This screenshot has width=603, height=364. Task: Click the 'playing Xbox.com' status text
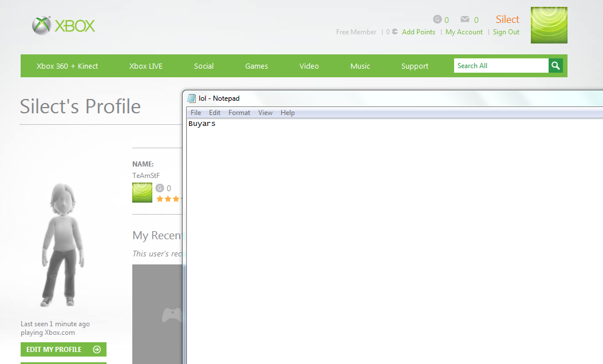[x=48, y=333]
